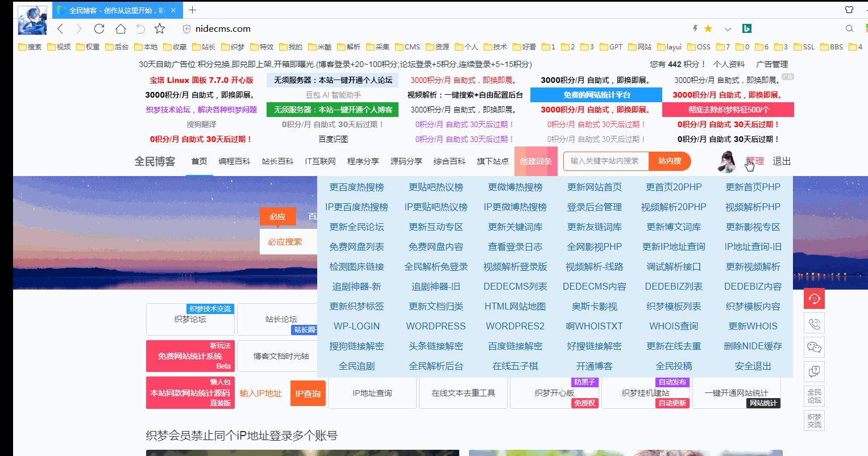The width and height of the screenshot is (868, 456).
Task: Open the shirt-shaped skin icon in title bar
Action: pyautogui.click(x=849, y=10)
